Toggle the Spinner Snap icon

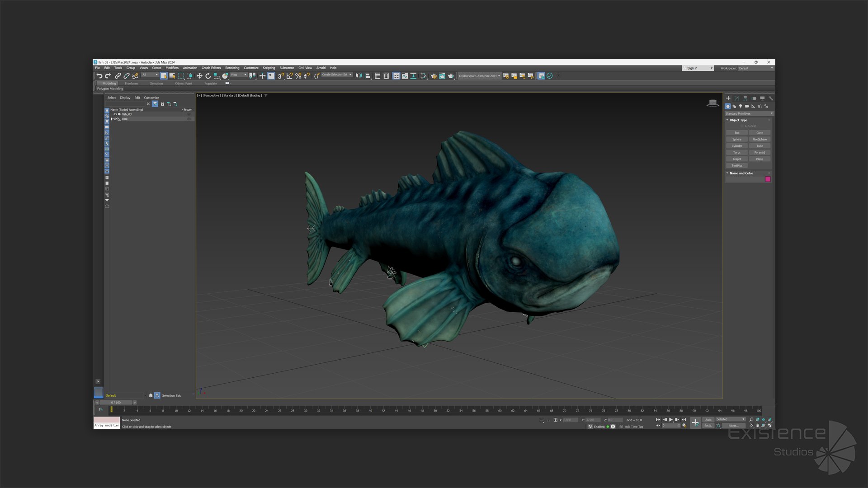click(x=307, y=76)
